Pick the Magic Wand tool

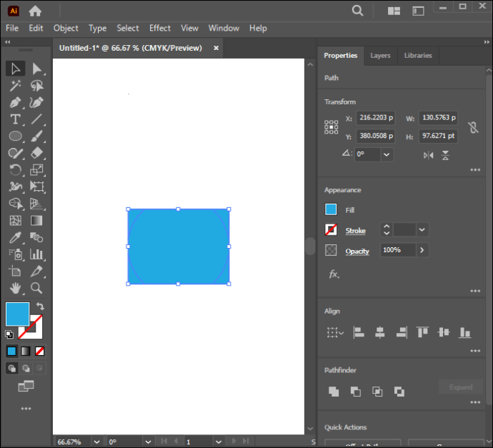(15, 86)
